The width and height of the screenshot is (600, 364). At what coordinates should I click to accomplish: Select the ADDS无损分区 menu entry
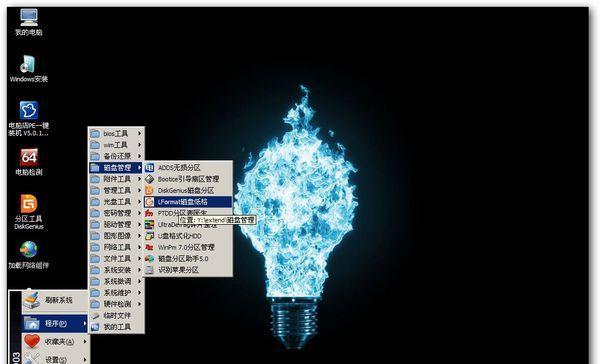click(x=188, y=168)
